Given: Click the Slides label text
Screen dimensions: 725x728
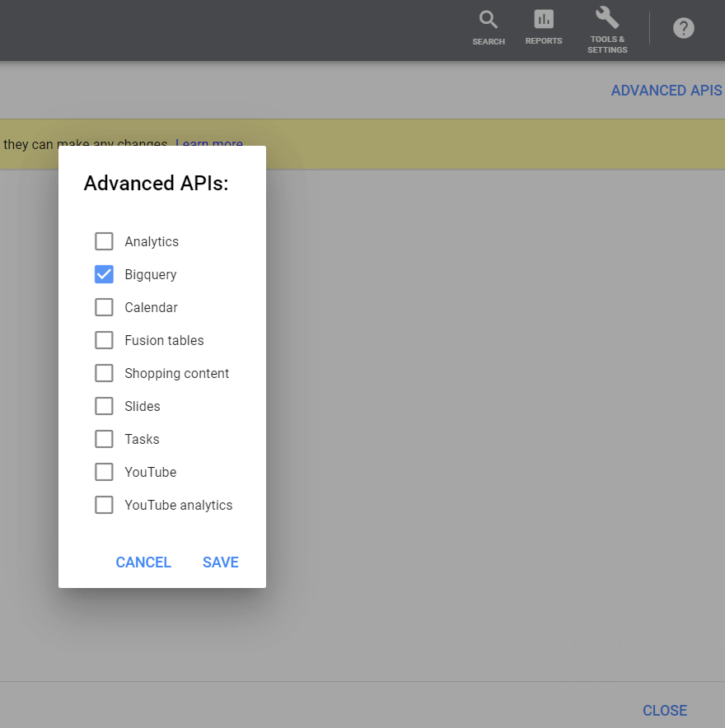Looking at the screenshot, I should pos(143,406).
